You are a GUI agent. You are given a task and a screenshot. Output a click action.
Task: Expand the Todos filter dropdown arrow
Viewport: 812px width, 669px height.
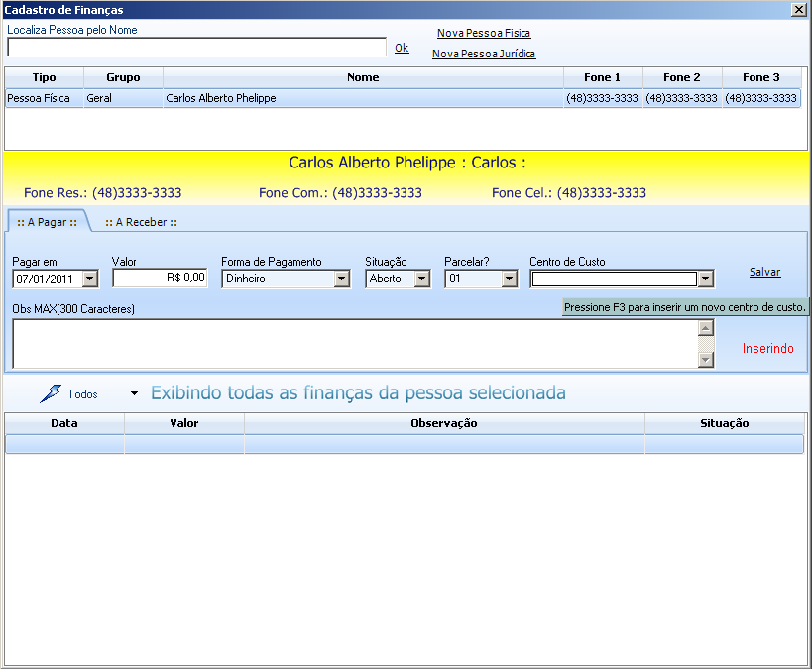pyautogui.click(x=134, y=393)
